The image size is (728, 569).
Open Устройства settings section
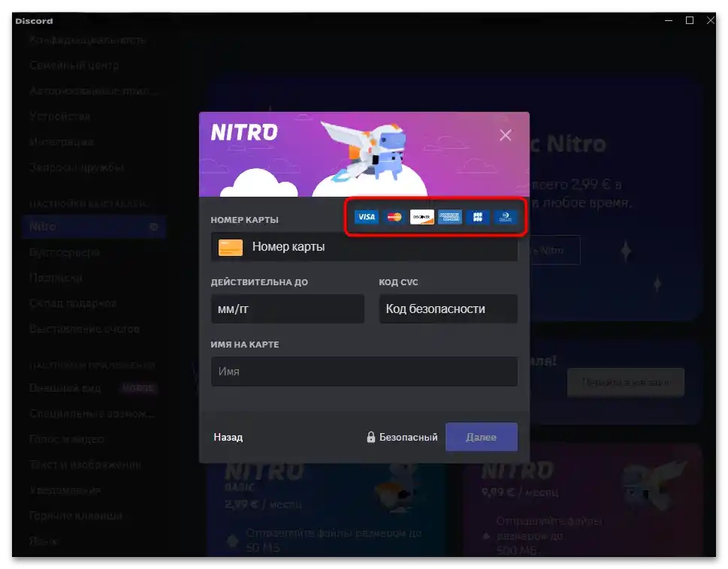click(x=59, y=116)
